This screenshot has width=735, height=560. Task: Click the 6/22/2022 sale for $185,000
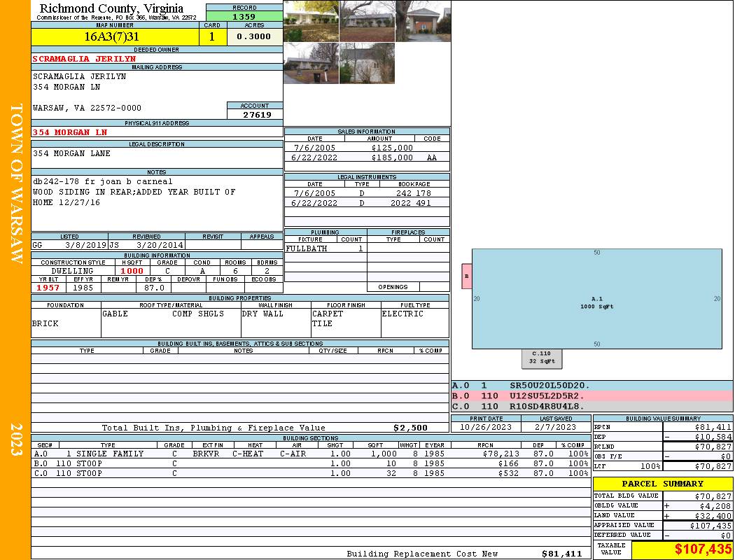[x=366, y=157]
